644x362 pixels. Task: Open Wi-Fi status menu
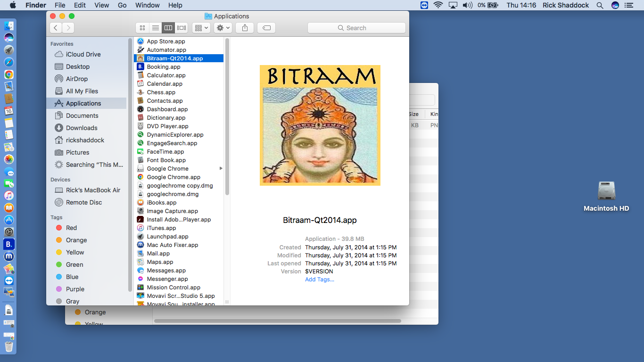438,5
